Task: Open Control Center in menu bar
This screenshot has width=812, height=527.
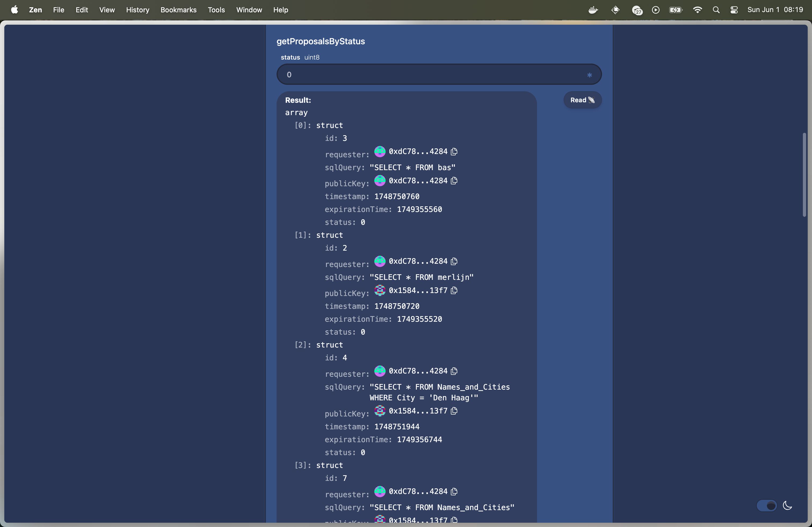Action: (x=734, y=10)
